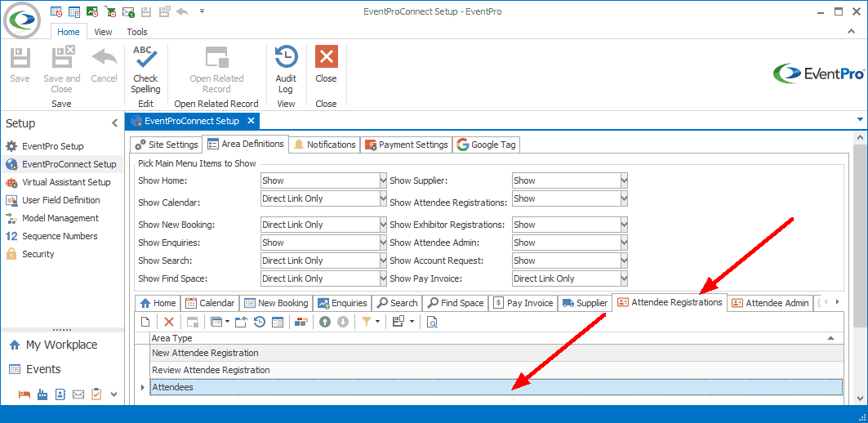
Task: Open the Notifications tab
Action: [324, 145]
